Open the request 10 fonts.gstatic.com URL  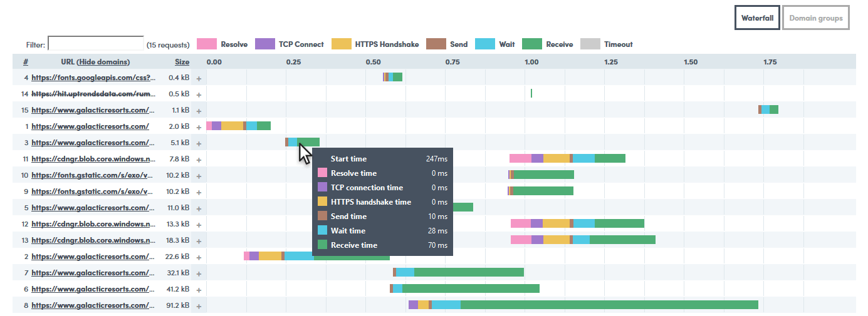[93, 175]
